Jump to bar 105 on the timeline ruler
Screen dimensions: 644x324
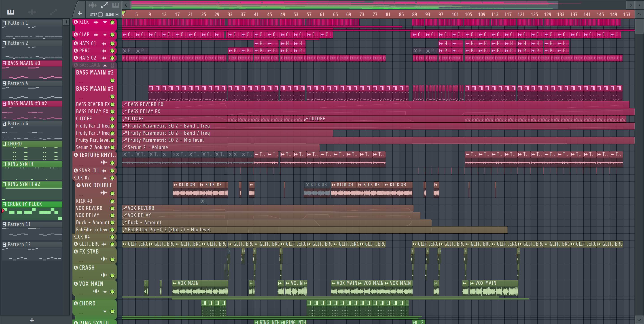pyautogui.click(x=468, y=15)
